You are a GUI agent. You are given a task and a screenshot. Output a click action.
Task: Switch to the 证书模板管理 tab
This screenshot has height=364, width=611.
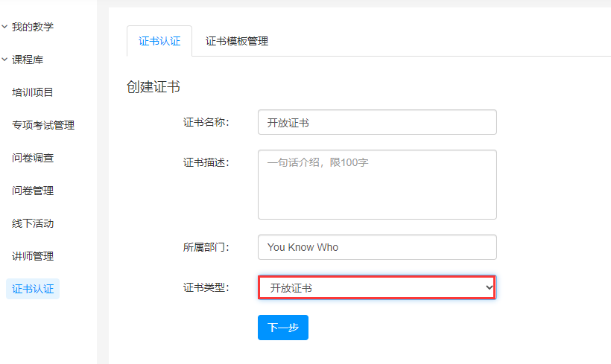(237, 41)
